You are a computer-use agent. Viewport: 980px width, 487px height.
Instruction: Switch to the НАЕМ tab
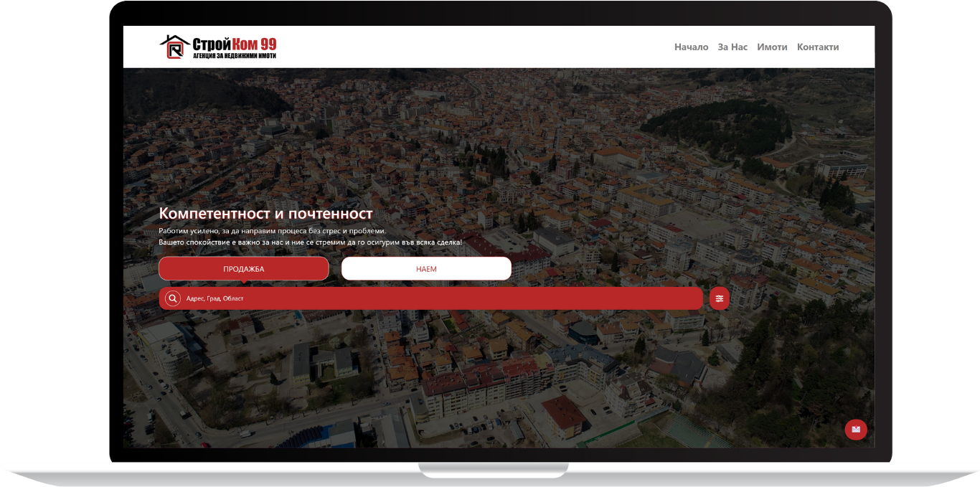pyautogui.click(x=426, y=269)
